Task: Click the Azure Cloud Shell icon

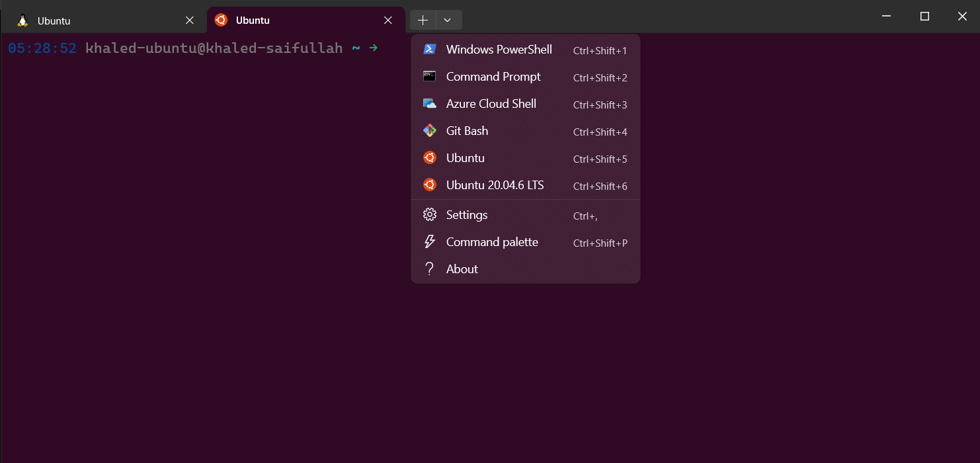Action: pos(430,104)
